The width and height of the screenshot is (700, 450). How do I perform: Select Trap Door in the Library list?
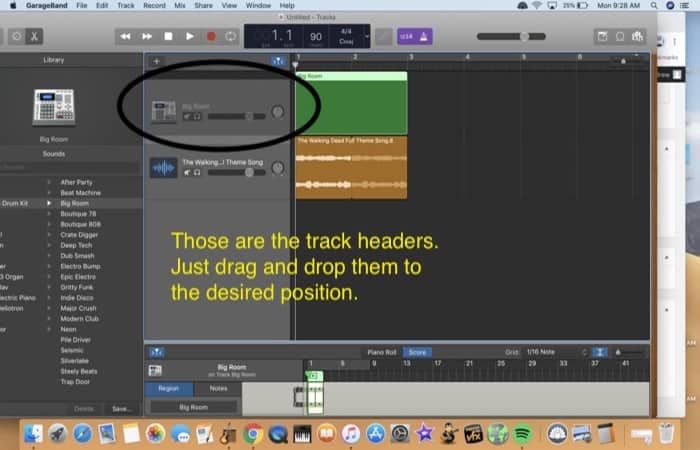tap(75, 382)
